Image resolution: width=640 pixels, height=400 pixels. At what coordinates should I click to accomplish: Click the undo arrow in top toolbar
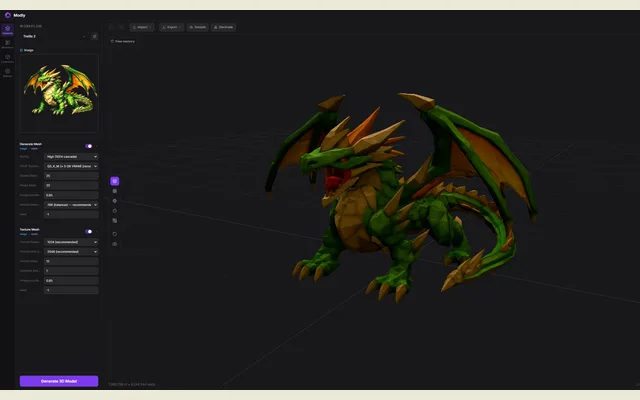111,27
